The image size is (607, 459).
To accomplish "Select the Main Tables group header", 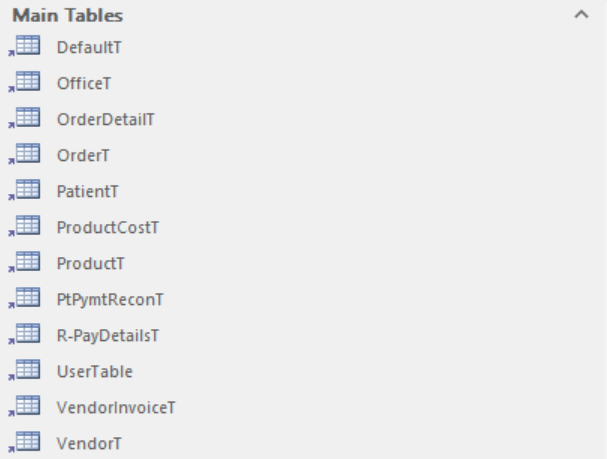I will tap(67, 16).
